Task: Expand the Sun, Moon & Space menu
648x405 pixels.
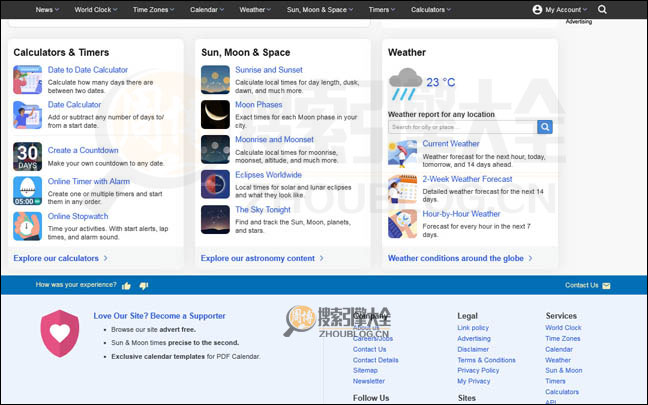Action: [x=320, y=10]
